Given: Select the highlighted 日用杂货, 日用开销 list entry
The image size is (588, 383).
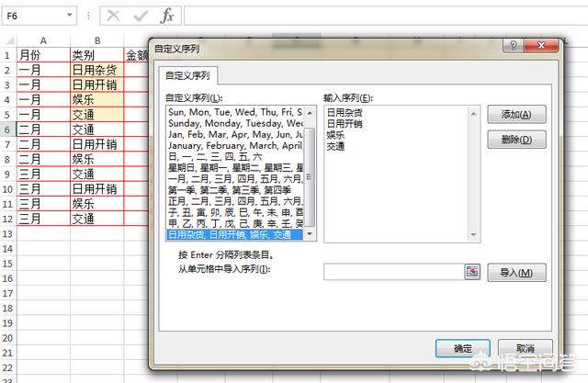Looking at the screenshot, I should (235, 235).
